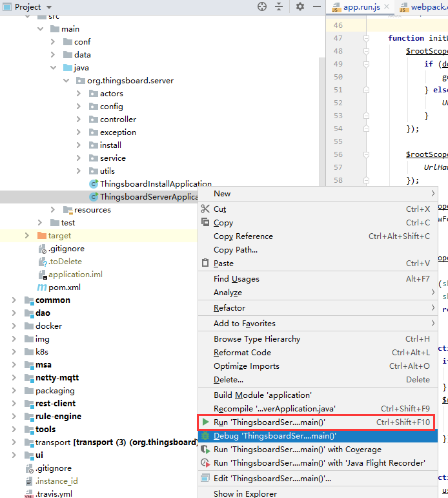448x498 pixels.
Task: Select ThingsboardServerApplication class in tree
Action: click(149, 197)
